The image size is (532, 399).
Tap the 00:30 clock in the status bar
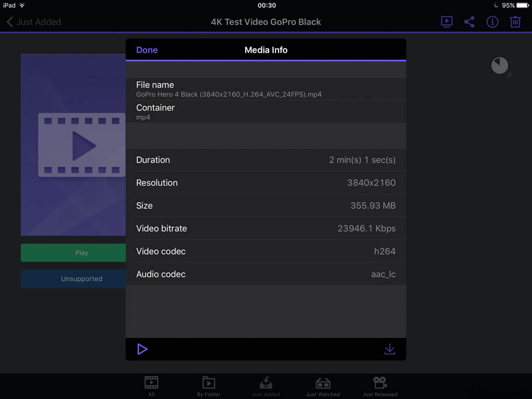coord(267,5)
